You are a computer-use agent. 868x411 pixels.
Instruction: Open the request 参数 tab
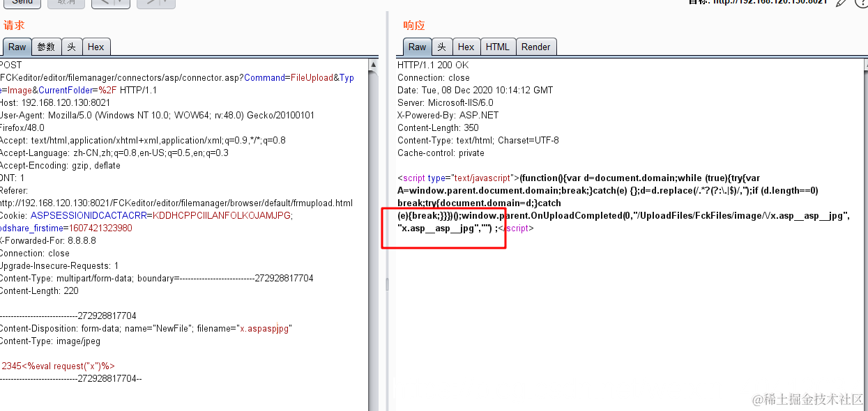pos(46,47)
